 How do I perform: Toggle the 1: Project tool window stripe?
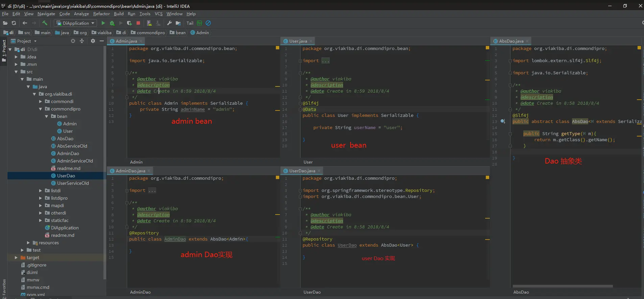click(4, 51)
